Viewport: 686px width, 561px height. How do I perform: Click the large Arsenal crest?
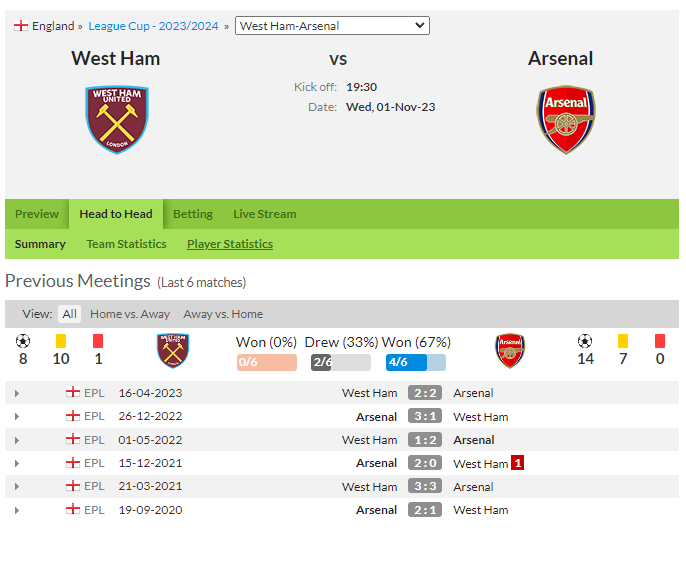566,119
